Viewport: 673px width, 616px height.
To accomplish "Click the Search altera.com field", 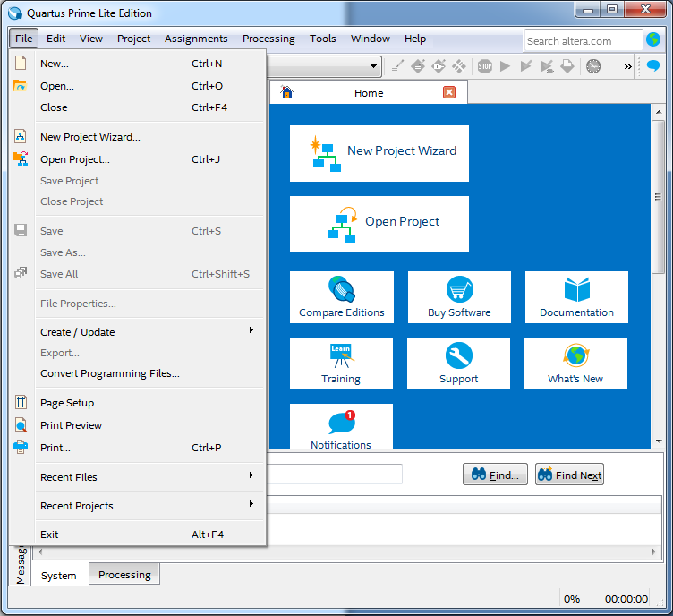I will click(x=584, y=41).
